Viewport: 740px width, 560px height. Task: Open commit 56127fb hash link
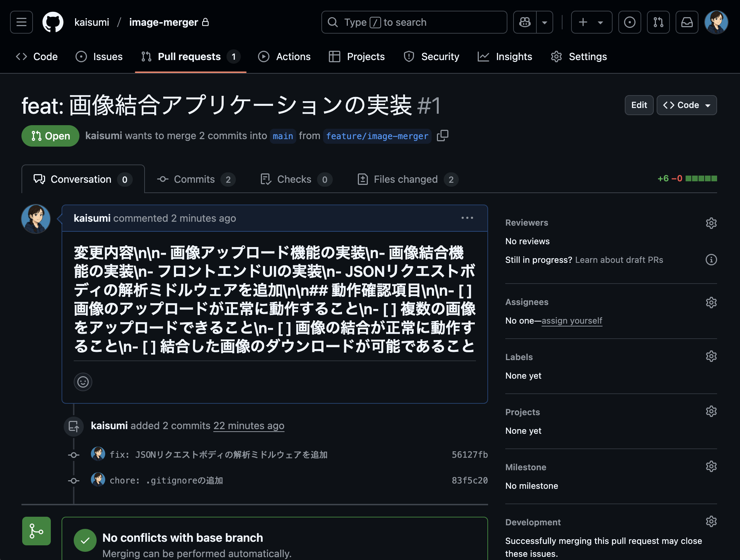pos(469,455)
